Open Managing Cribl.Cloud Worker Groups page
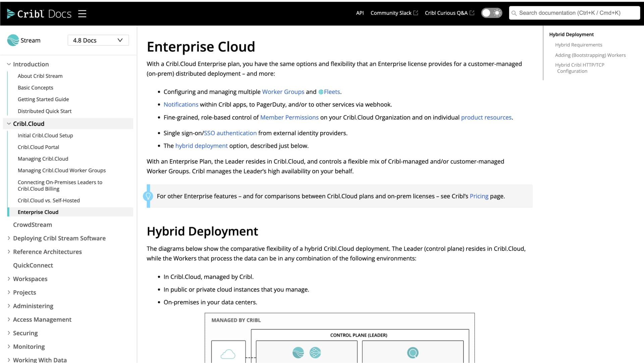Viewport: 644px width, 363px height. [61, 171]
